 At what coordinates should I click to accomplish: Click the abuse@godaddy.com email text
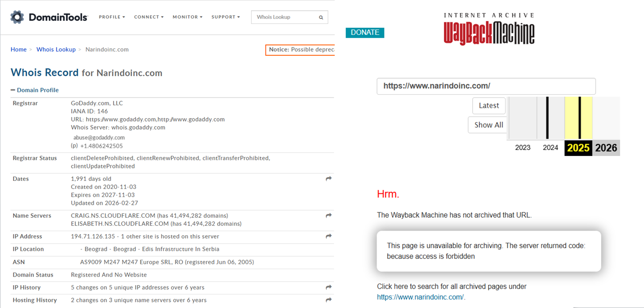[x=99, y=138]
